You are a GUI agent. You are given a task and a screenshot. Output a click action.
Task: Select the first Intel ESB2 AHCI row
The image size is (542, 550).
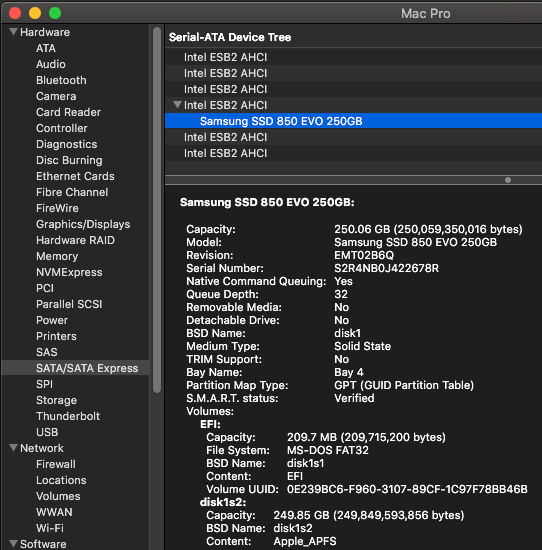tap(353, 57)
